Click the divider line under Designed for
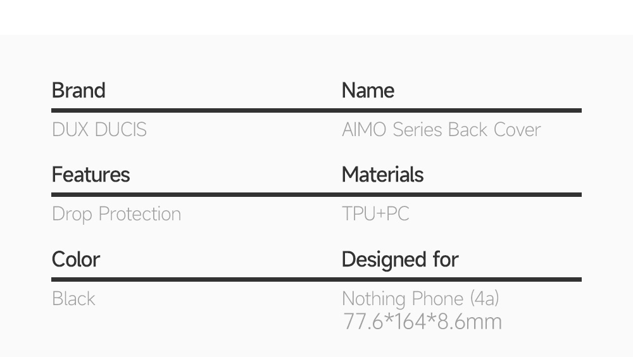Screen dimensions: 633x364 coord(461,279)
